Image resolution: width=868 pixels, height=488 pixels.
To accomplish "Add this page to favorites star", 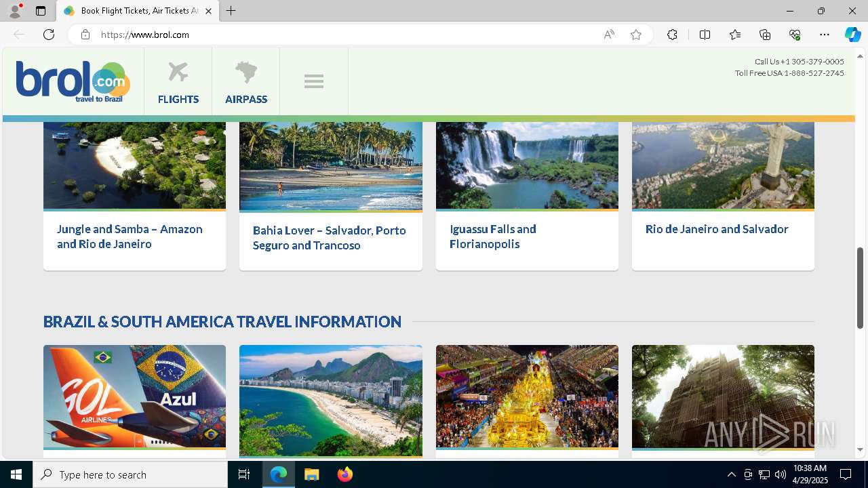I will click(x=636, y=35).
